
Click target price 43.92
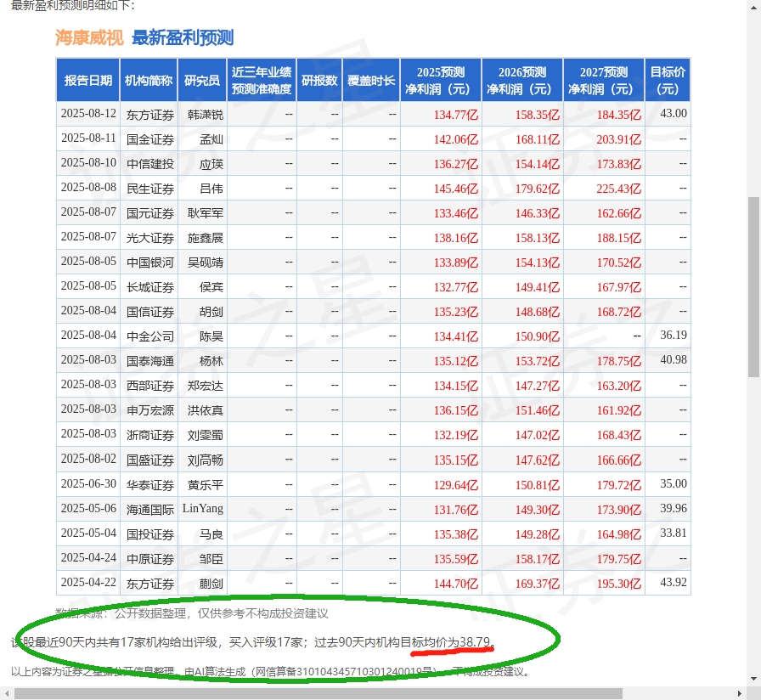(x=674, y=582)
